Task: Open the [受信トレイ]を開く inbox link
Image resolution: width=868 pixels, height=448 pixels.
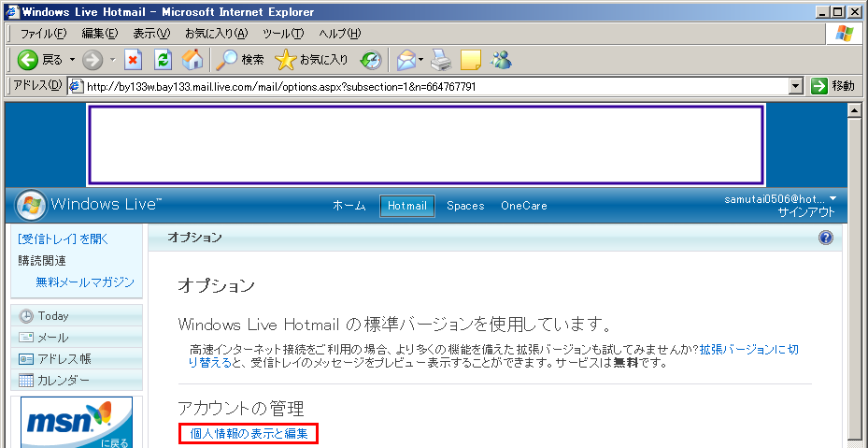Action: point(64,239)
